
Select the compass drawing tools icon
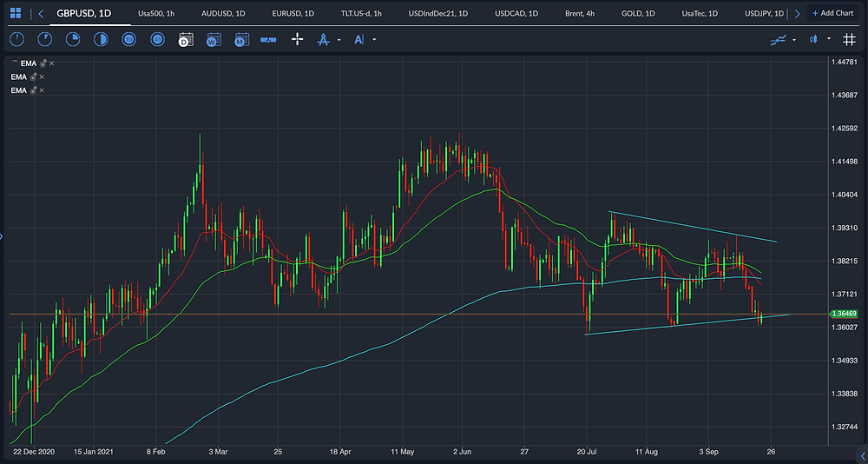tap(324, 39)
